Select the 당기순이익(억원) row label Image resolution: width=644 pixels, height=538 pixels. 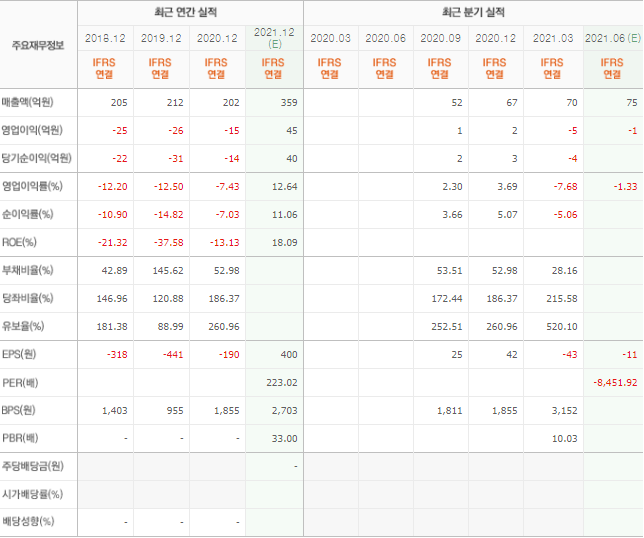(x=37, y=158)
